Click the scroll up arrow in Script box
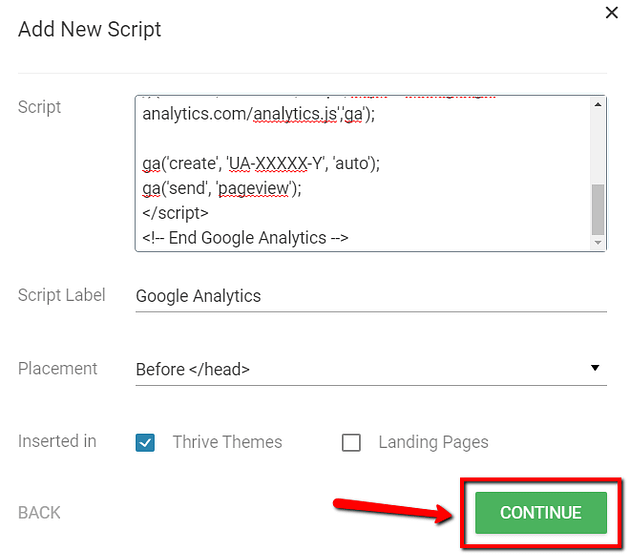The width and height of the screenshot is (630, 556). tap(598, 105)
